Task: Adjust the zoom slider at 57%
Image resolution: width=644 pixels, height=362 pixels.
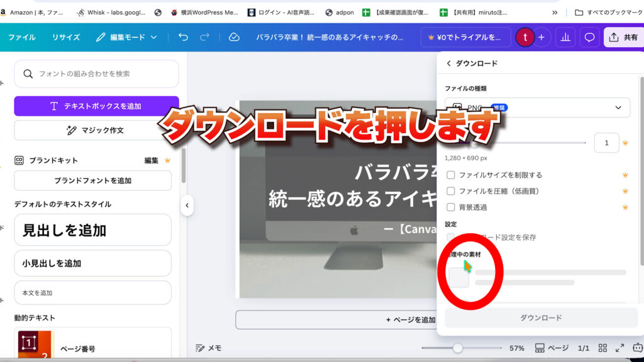Action: click(458, 348)
